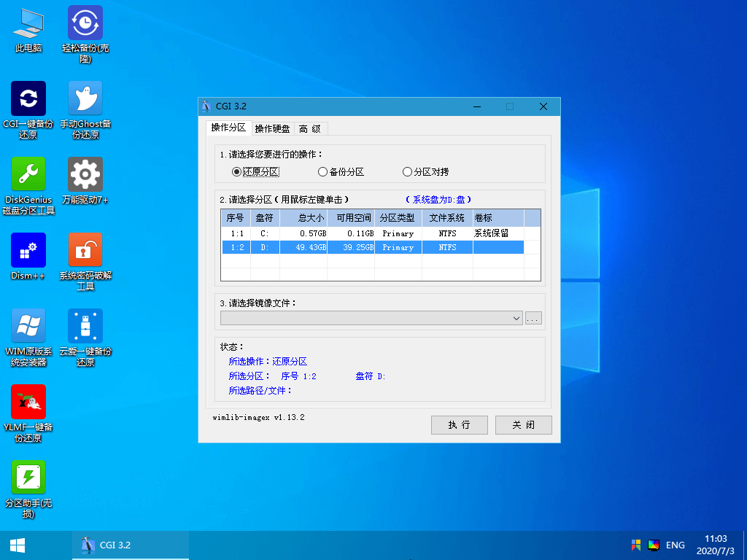This screenshot has height=560, width=747.
Task: Open the DiskGenius partition tool desktop icon
Action: [28, 174]
